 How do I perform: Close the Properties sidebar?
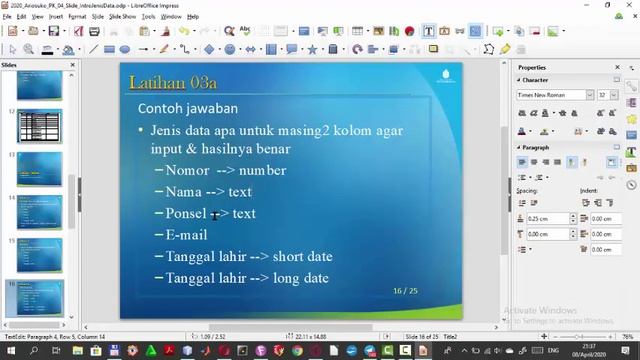coord(617,67)
